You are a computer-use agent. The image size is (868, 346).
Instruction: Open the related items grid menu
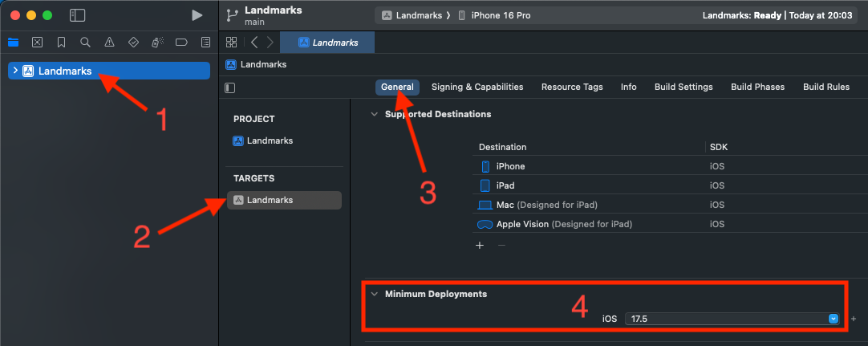[231, 42]
